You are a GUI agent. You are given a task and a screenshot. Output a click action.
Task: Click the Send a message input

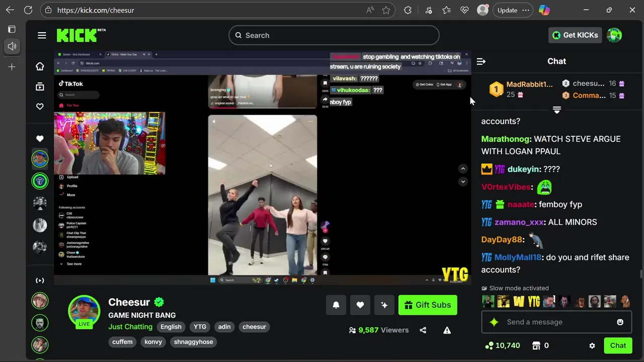(x=556, y=322)
